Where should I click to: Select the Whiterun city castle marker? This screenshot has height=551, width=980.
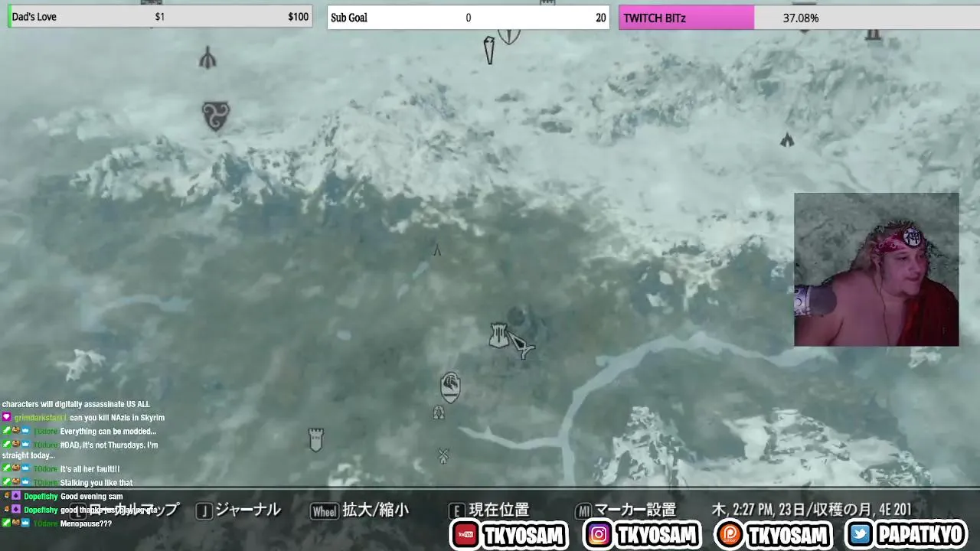(x=499, y=335)
